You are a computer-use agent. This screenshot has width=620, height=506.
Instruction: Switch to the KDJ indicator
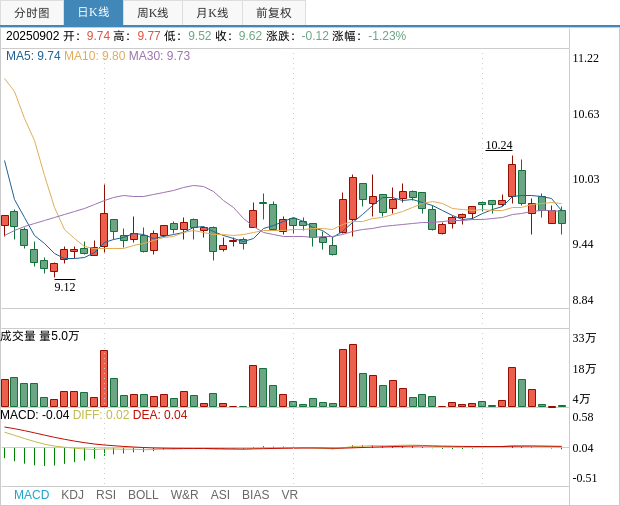pyautogui.click(x=72, y=495)
